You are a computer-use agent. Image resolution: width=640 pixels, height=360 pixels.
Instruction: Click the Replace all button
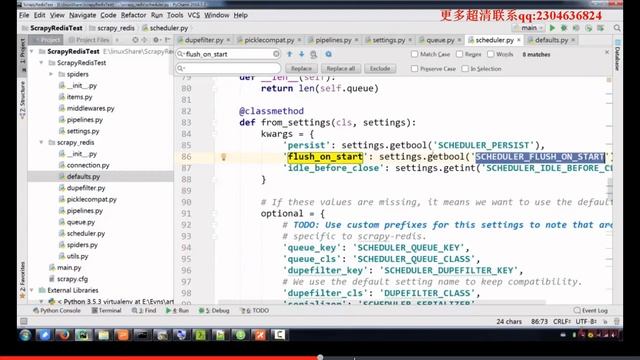point(340,69)
